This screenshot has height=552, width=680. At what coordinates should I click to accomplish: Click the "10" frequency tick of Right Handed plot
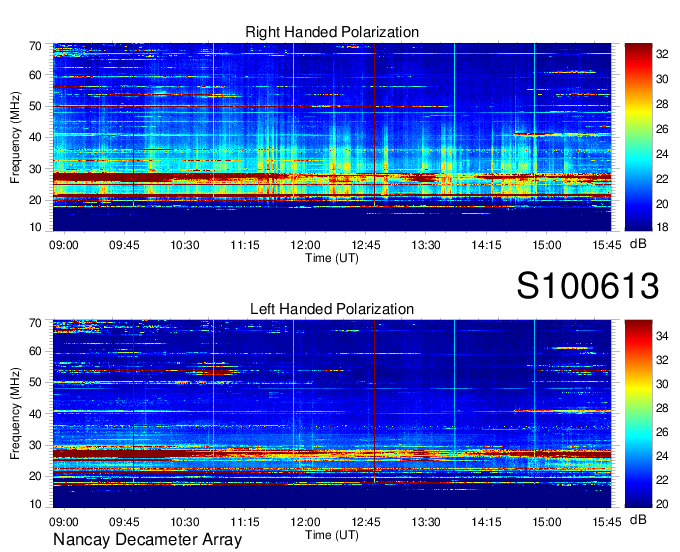point(35,227)
